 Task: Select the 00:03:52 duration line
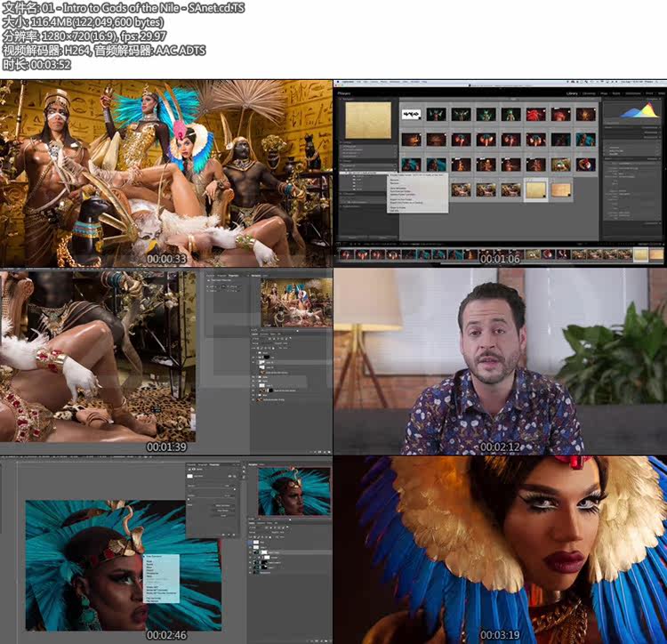pos(36,64)
